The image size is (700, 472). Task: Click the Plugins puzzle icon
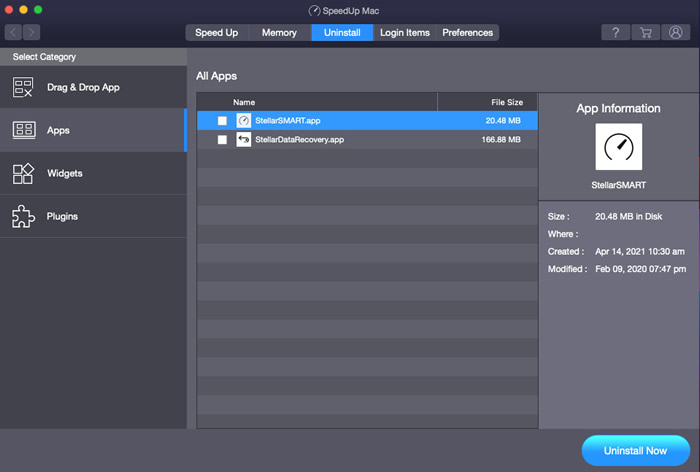[23, 216]
